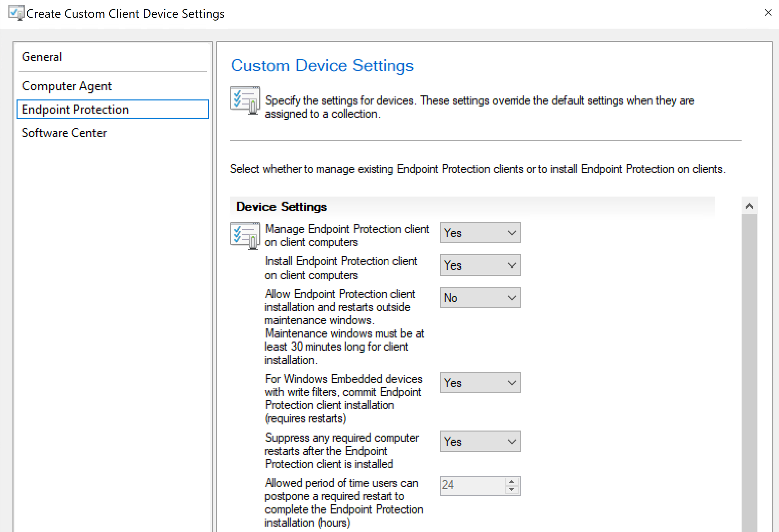This screenshot has height=532, width=779.
Task: Open the Computer Agent settings page
Action: click(x=66, y=86)
